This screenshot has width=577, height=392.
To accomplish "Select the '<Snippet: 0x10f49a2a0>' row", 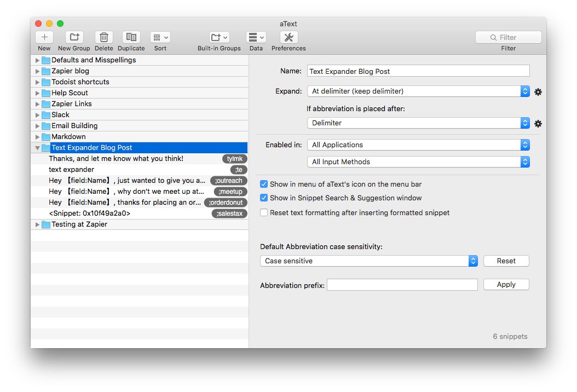I will (x=140, y=214).
